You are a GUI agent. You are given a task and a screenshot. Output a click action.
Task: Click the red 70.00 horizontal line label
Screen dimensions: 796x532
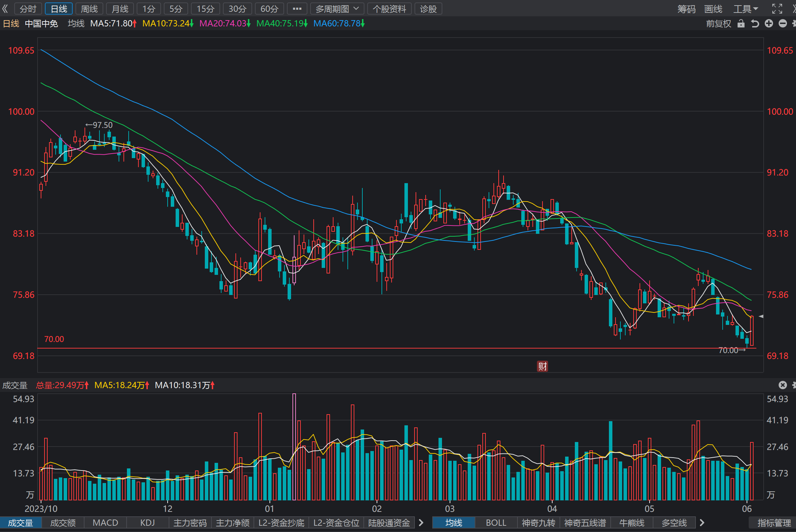coord(54,339)
